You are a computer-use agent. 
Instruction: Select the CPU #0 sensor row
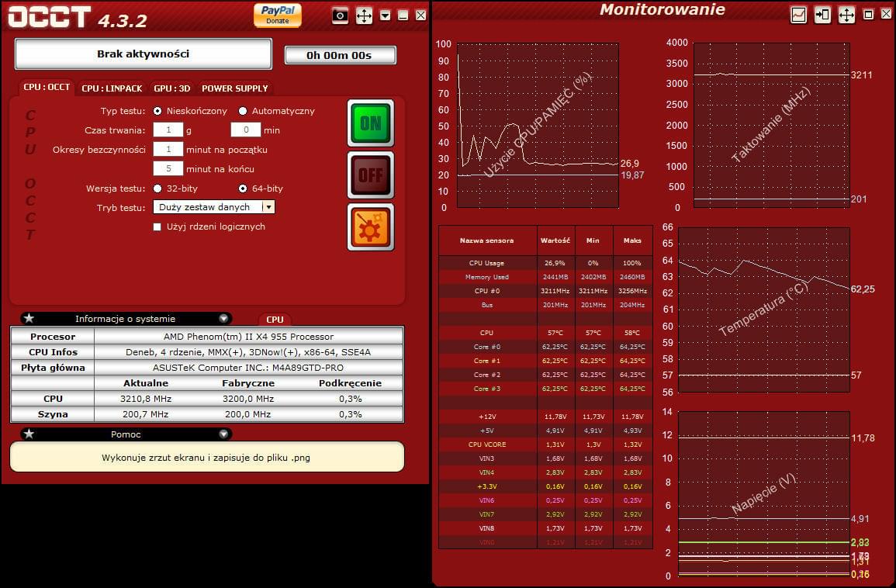pos(545,291)
